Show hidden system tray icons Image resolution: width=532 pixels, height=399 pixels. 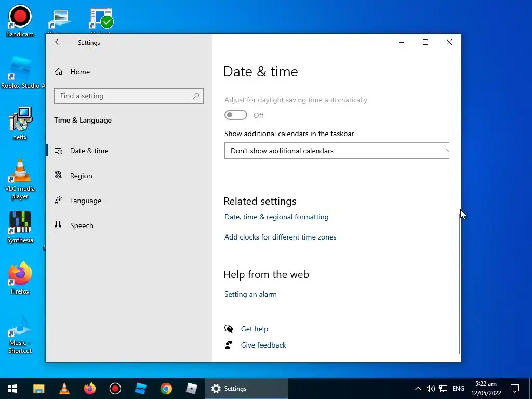tap(418, 389)
